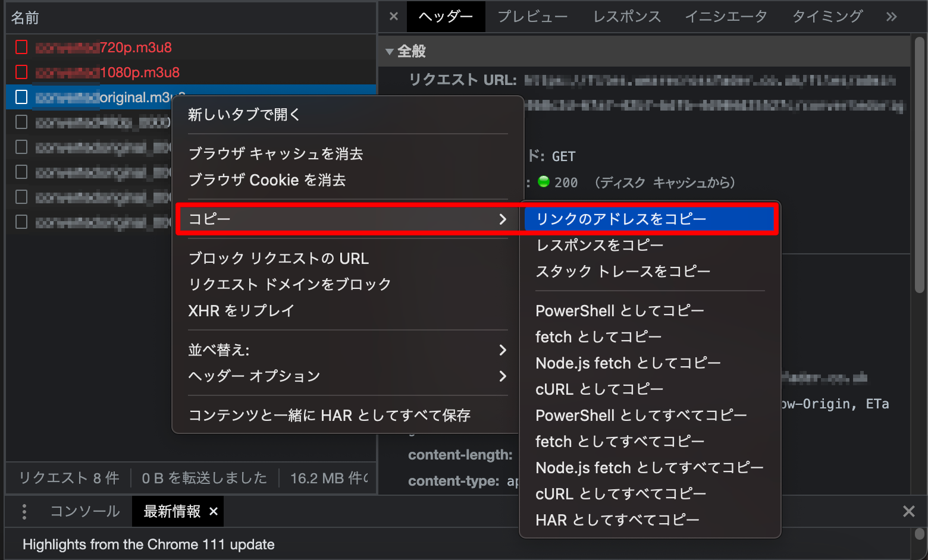Image resolution: width=928 pixels, height=560 pixels.
Task: Switch to the タイミング tab
Action: pos(827,17)
